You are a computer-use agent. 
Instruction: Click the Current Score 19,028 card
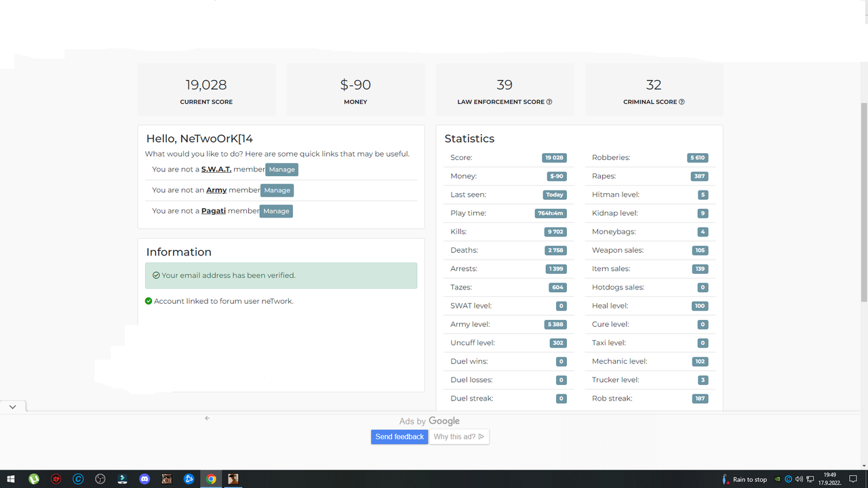206,89
